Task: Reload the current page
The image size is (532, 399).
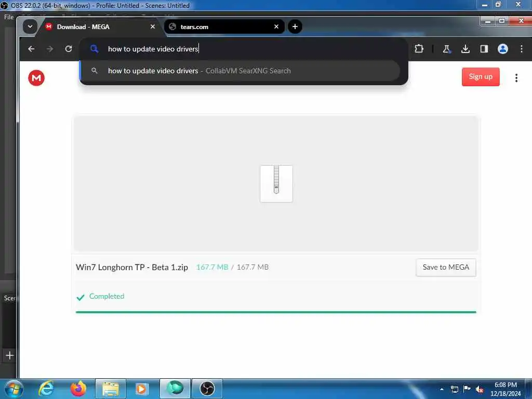Action: [x=69, y=49]
